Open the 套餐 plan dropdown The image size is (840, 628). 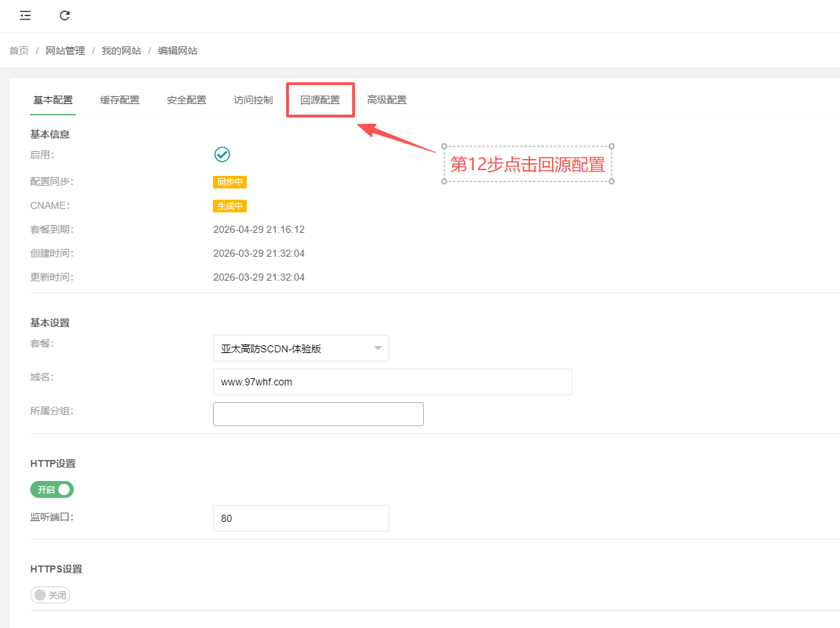pos(300,348)
